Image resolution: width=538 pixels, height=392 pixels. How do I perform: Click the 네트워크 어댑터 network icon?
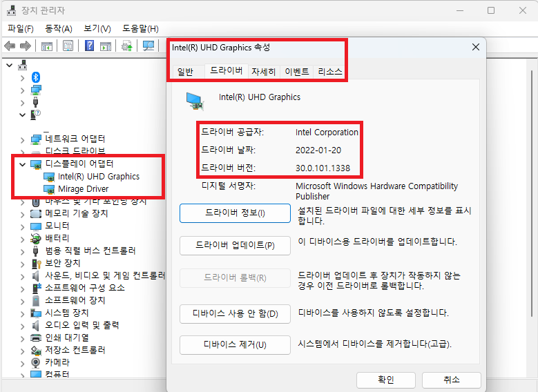click(x=36, y=139)
